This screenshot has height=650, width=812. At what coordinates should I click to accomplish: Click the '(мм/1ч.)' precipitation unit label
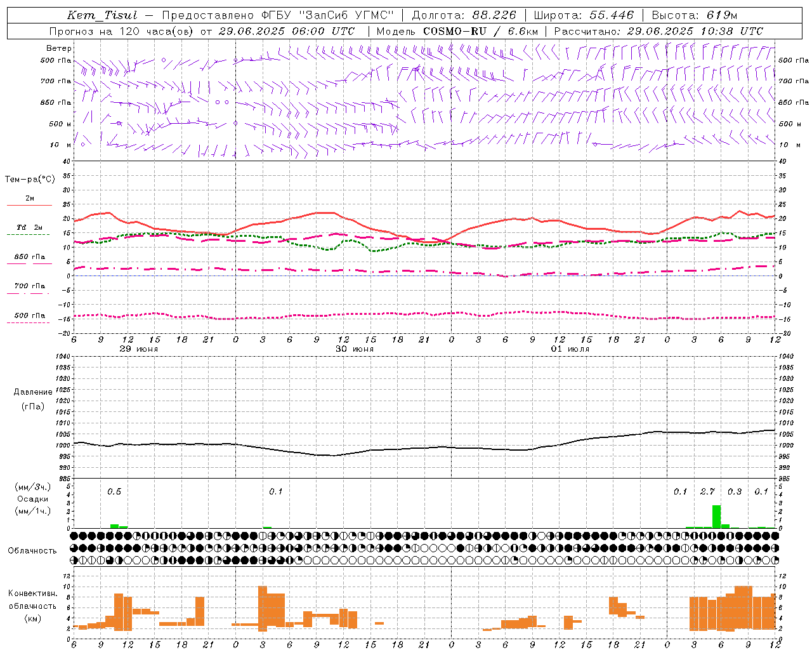coord(33,510)
